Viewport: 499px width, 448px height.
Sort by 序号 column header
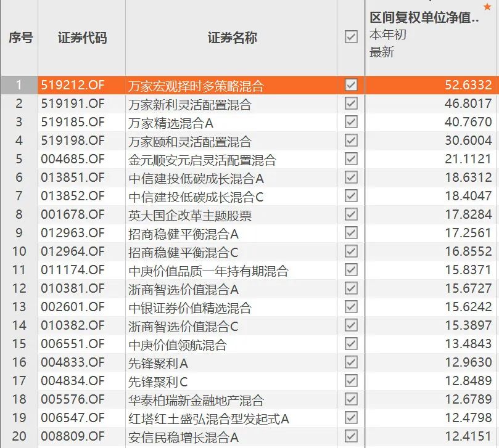click(x=21, y=38)
